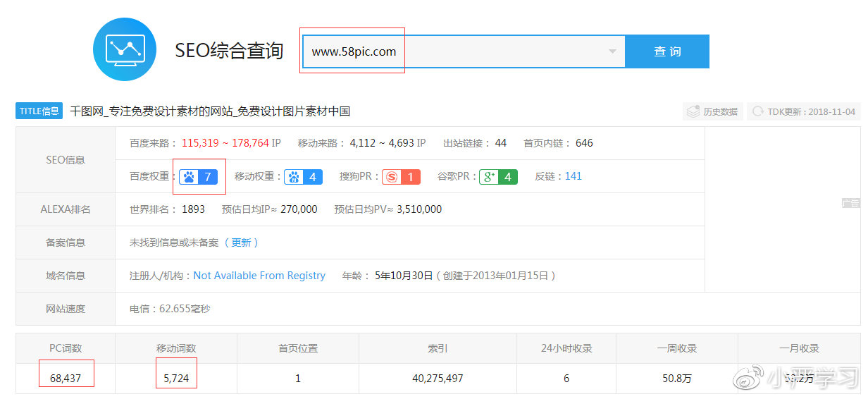Screen dimensions: 868x399
Task: Click the 搜狗PR 1 badge
Action: point(402,177)
